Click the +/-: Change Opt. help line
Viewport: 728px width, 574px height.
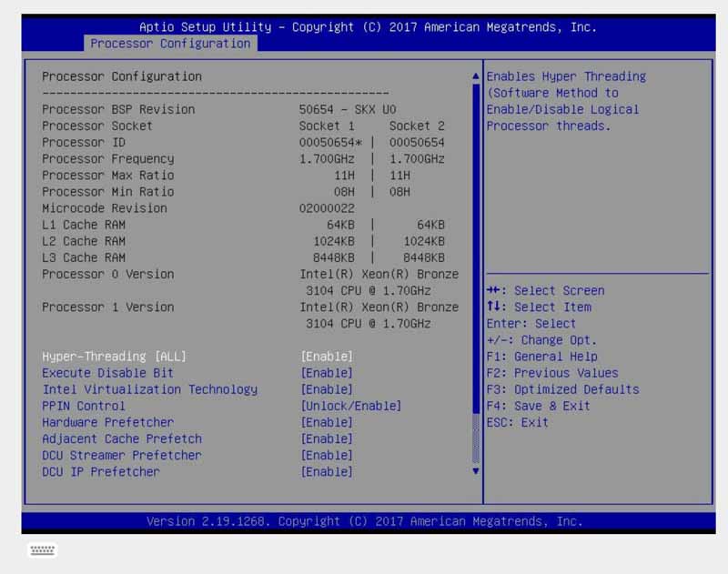[x=541, y=340]
